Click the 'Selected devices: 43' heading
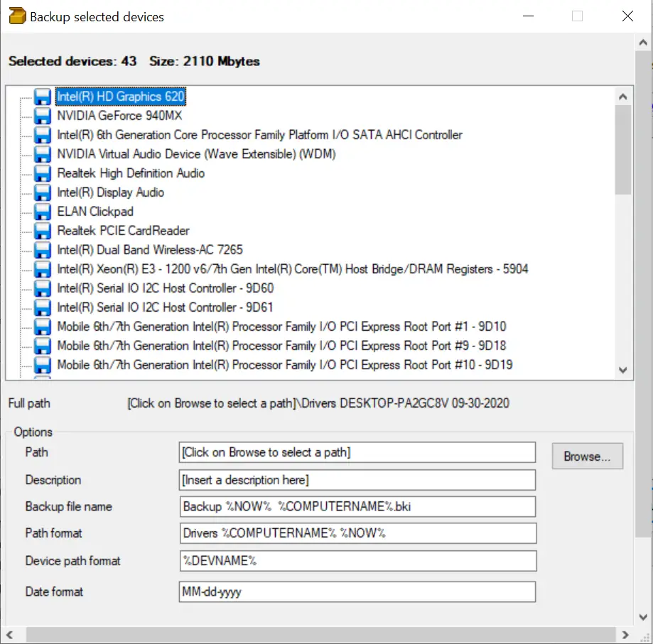The width and height of the screenshot is (653, 644). (72, 61)
